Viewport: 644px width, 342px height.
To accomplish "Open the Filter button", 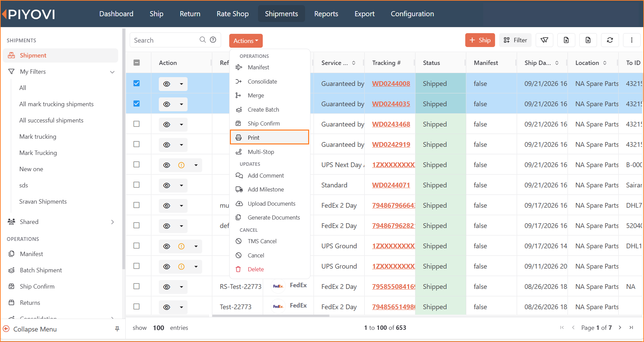I will 515,40.
